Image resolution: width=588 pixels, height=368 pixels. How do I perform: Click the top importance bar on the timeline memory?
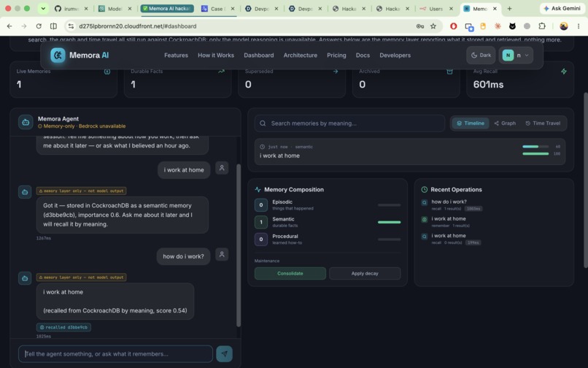point(535,147)
